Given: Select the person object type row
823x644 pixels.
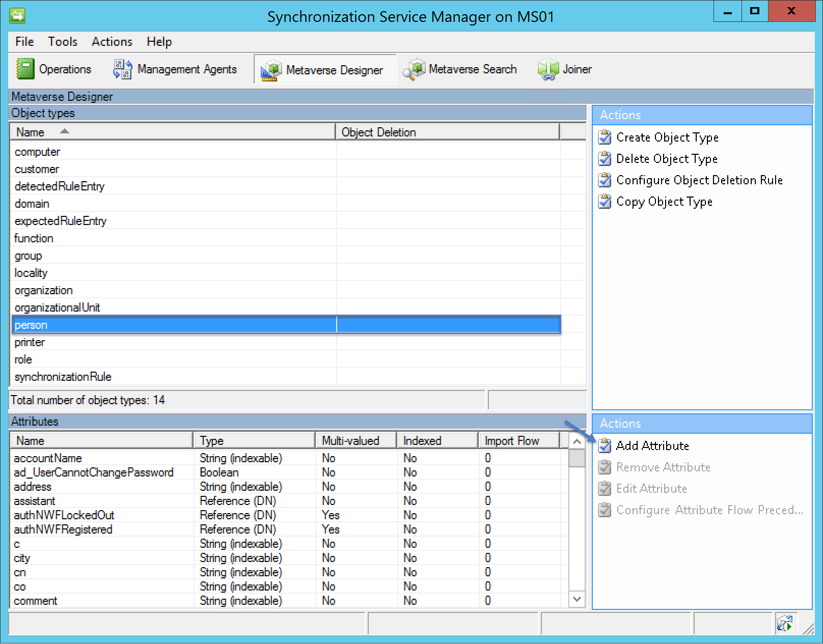Looking at the screenshot, I should [286, 325].
